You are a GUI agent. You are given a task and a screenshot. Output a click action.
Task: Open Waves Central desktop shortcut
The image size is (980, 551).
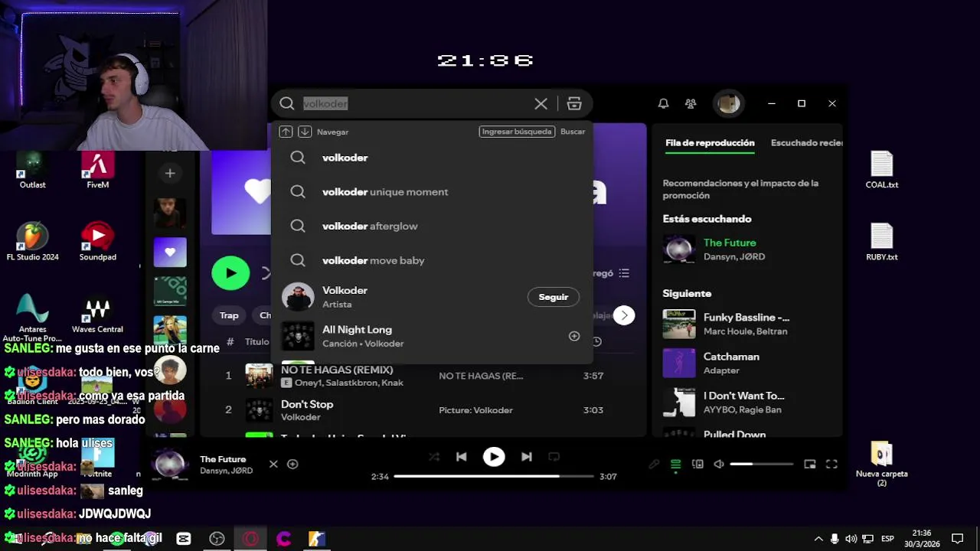(97, 315)
